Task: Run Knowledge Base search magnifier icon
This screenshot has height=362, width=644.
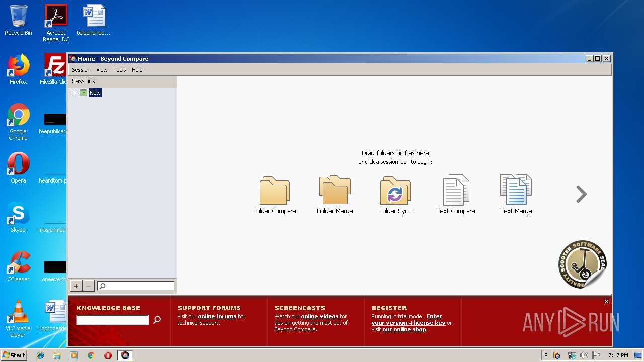Action: 157,320
